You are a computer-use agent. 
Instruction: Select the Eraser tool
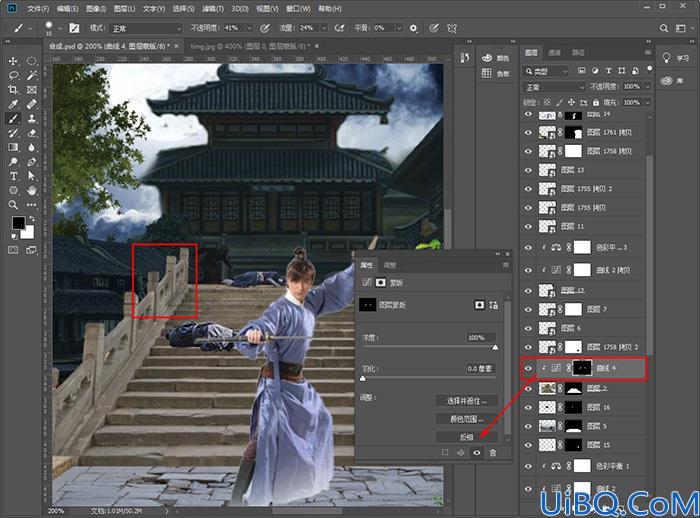[31, 133]
